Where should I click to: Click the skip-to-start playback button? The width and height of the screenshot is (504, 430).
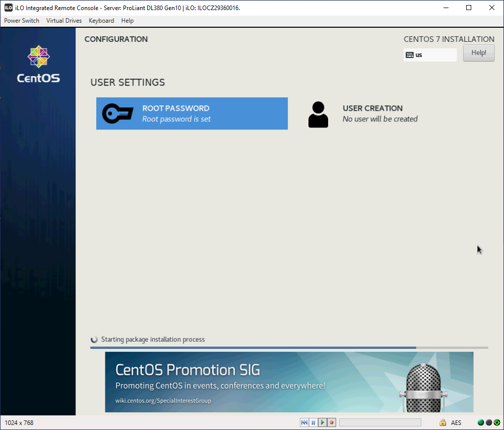click(304, 422)
